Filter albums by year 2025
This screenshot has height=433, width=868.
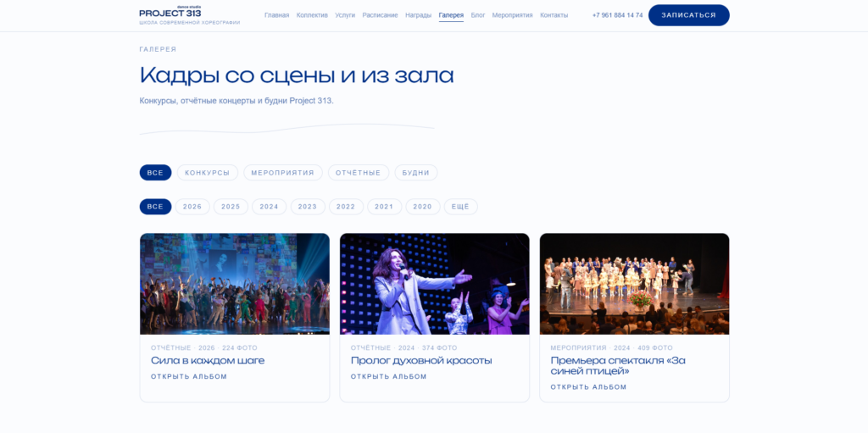[x=231, y=207]
